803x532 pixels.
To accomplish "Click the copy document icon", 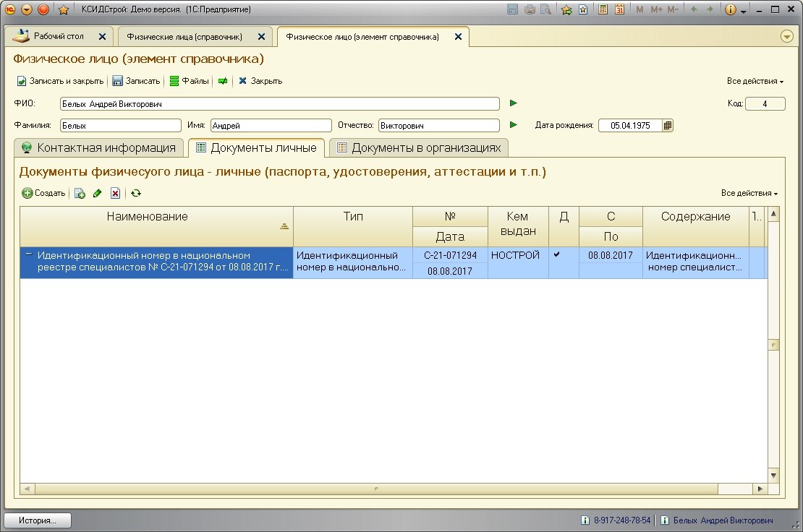I will pos(80,193).
